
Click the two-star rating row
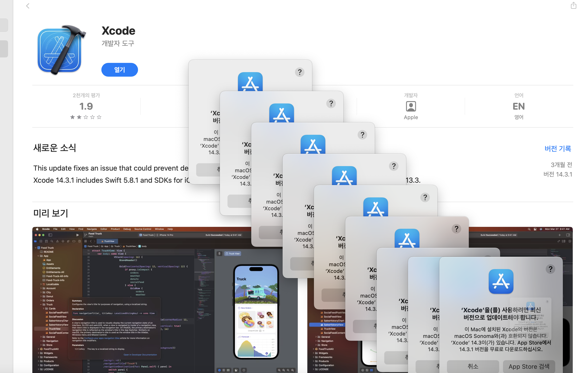86,117
